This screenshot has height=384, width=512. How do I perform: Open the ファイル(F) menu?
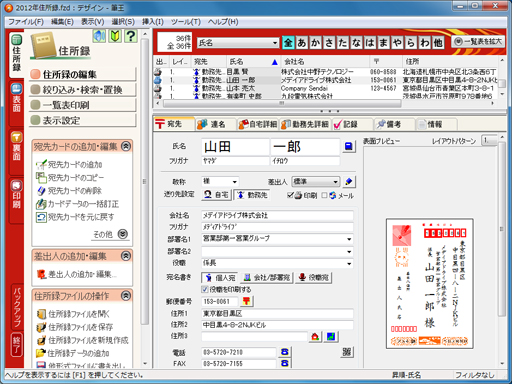(26, 22)
